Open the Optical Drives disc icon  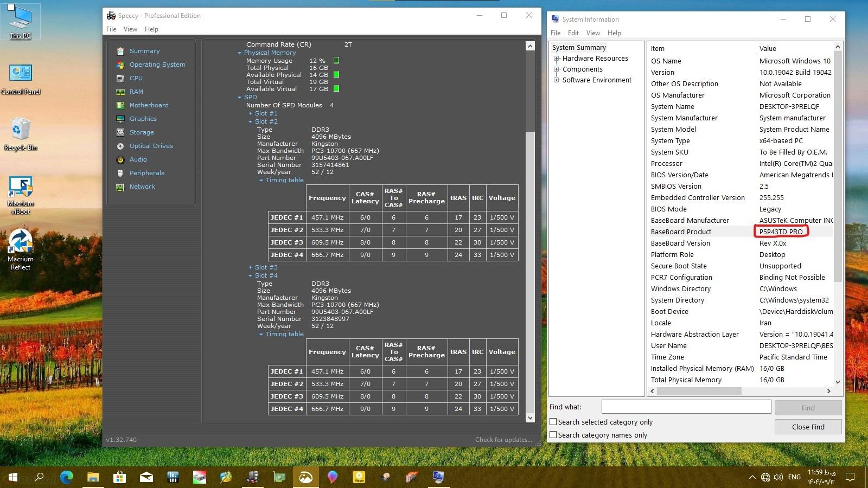[120, 146]
